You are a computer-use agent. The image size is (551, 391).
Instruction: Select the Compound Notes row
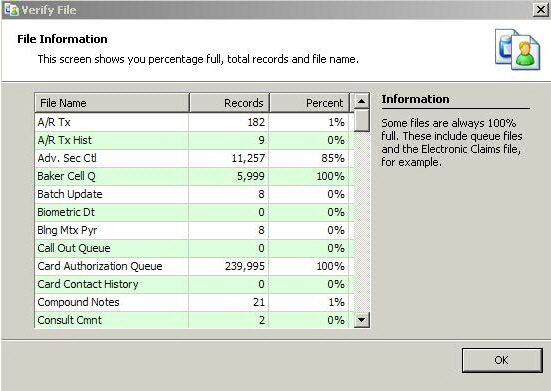[192, 302]
